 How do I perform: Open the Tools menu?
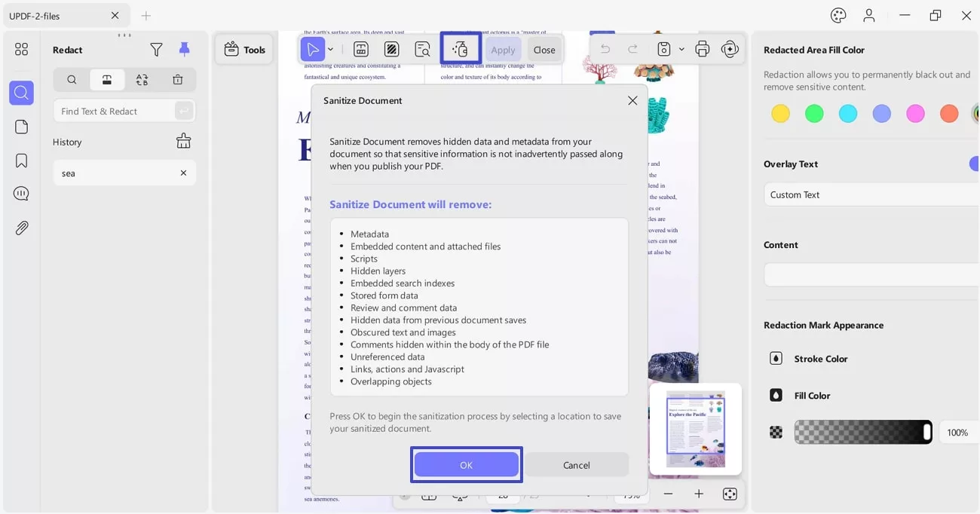[244, 48]
